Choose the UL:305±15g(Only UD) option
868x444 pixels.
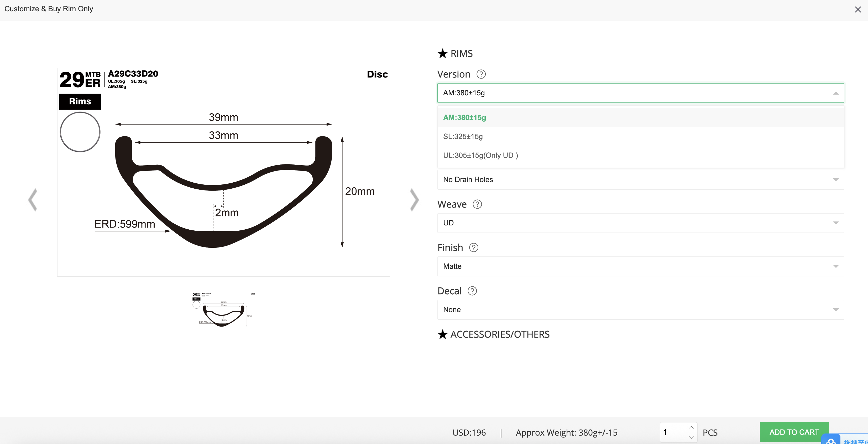click(480, 156)
